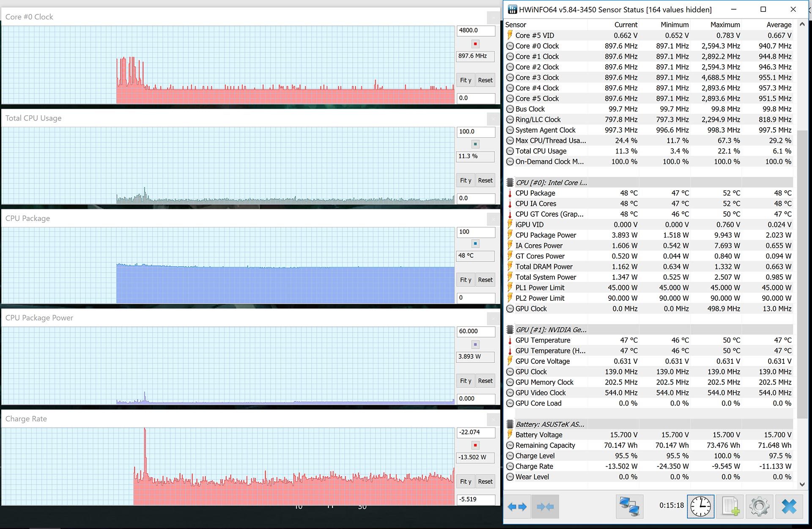812x529 pixels.
Task: Click Fit y in Core #0 Clock graph
Action: tap(466, 80)
